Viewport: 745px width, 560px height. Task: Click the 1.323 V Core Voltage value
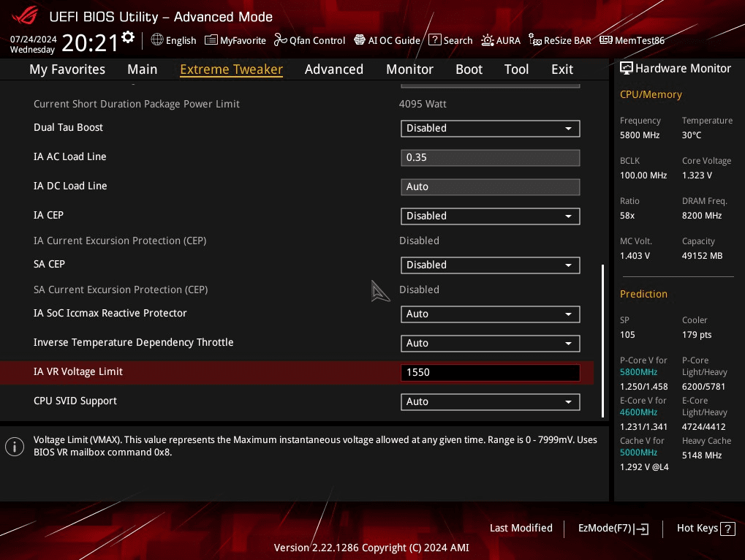point(697,175)
